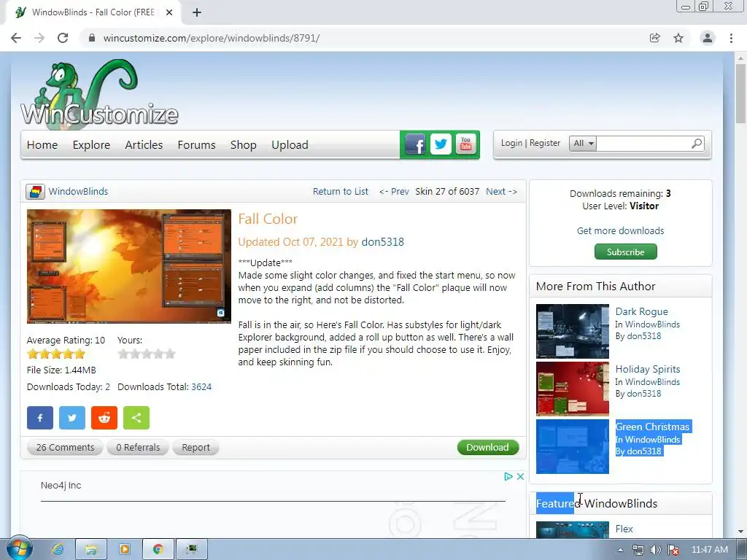Go to the next skin via Next

pos(501,192)
